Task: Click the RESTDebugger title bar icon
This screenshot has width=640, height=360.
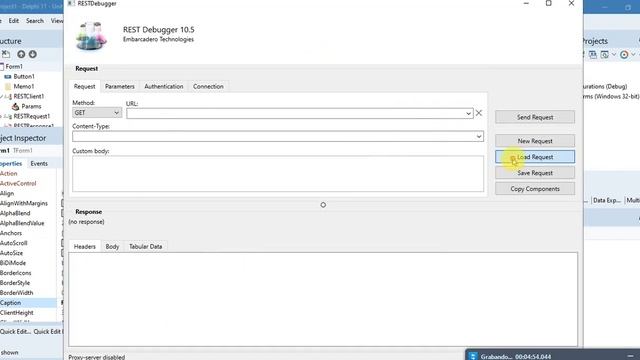Action: pyautogui.click(x=71, y=3)
